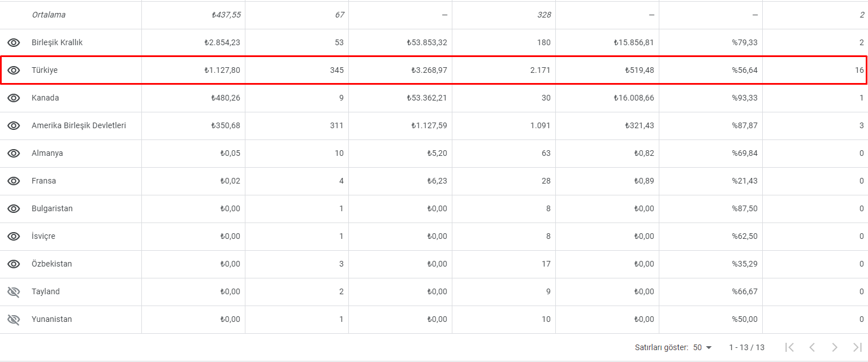Click the Almanya country name
This screenshot has width=868, height=362.
click(47, 153)
